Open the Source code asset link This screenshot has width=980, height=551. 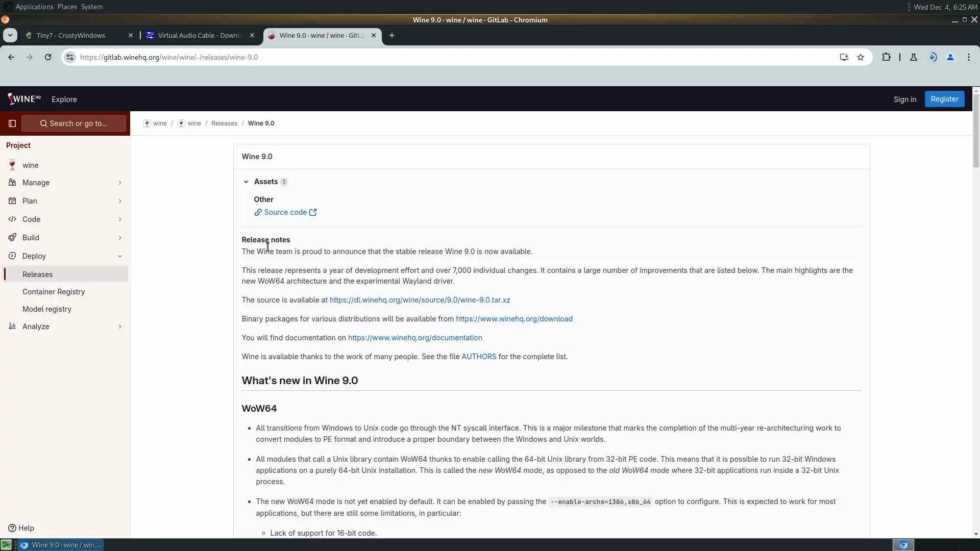click(x=285, y=212)
